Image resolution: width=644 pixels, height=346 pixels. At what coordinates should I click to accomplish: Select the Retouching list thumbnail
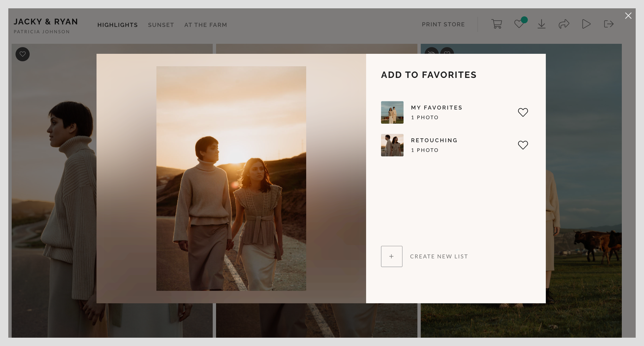(392, 145)
